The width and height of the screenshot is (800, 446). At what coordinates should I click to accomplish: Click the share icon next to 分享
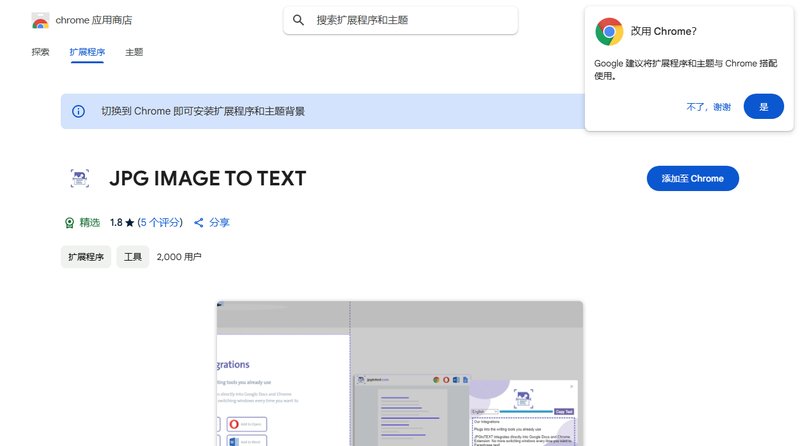pyautogui.click(x=198, y=222)
